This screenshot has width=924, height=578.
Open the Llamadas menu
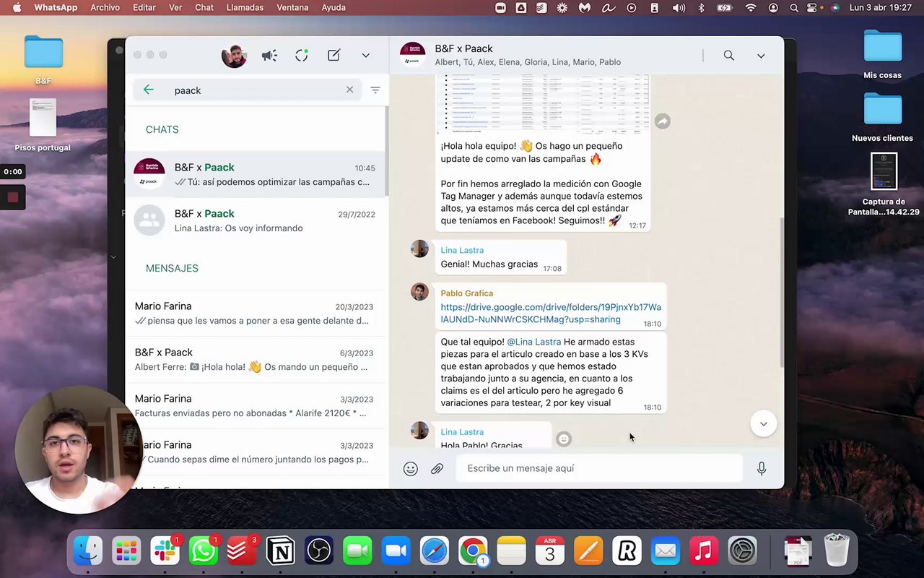245,7
